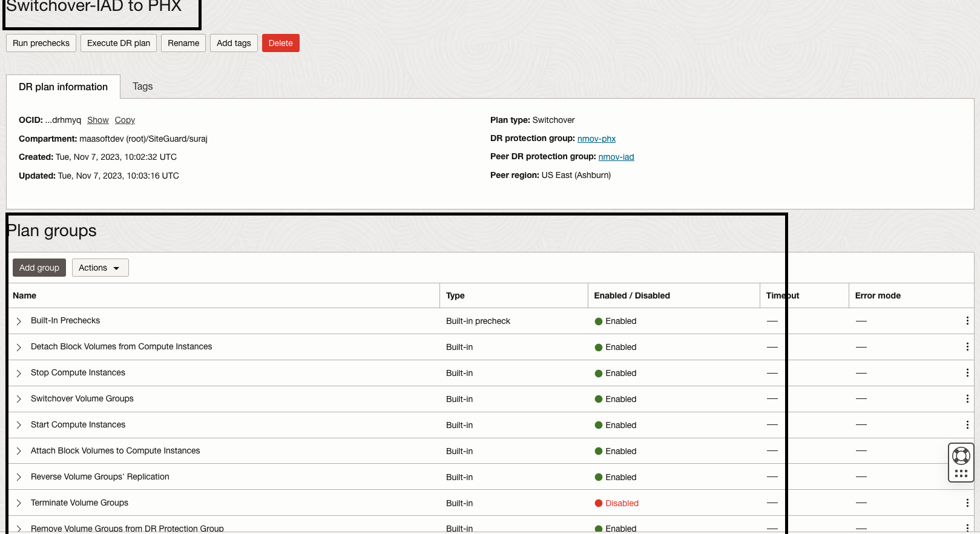Expand Detach Block Volumes from Compute Instances
The height and width of the screenshot is (534, 980).
19,347
